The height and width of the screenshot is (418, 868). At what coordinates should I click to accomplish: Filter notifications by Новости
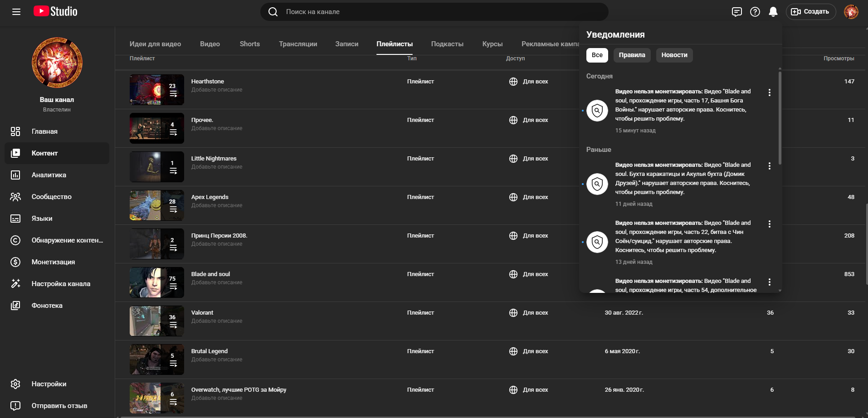tap(674, 55)
